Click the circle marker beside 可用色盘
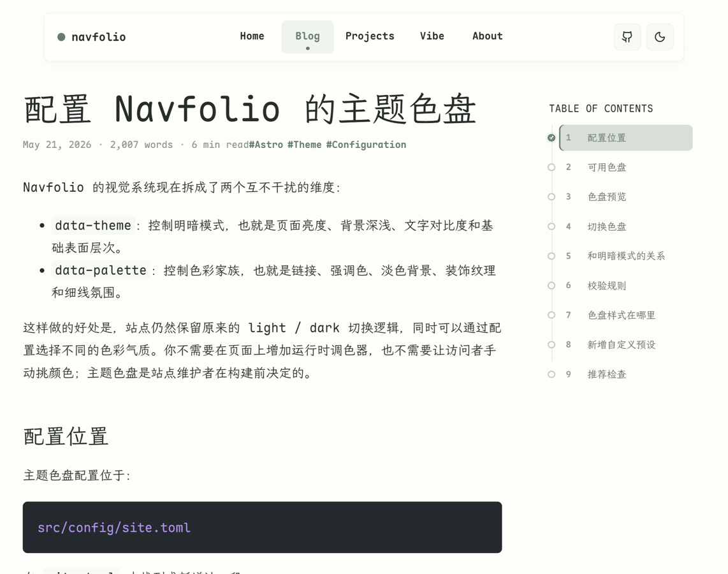This screenshot has width=728, height=574. [551, 167]
